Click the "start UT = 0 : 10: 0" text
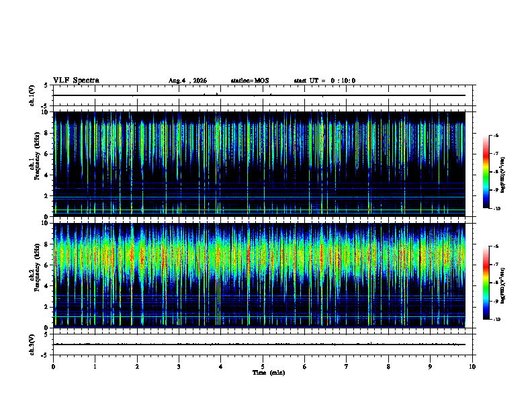Viewport: 532px width, 411px height. (324, 81)
